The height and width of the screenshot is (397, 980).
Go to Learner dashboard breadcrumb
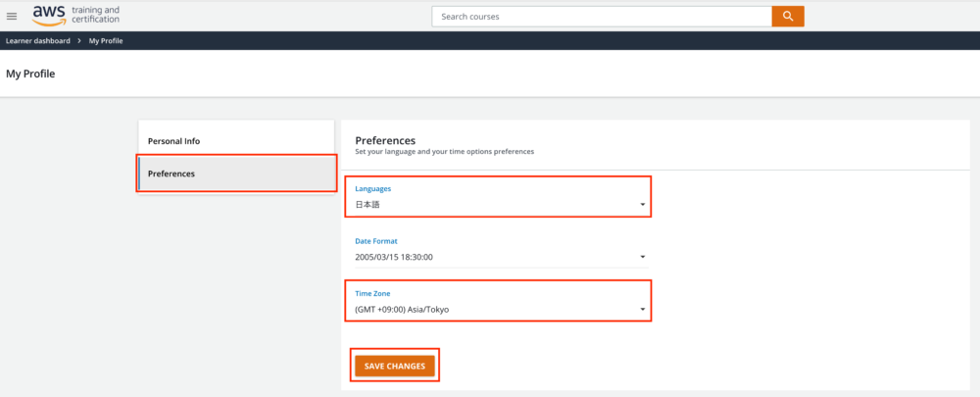[x=38, y=40]
